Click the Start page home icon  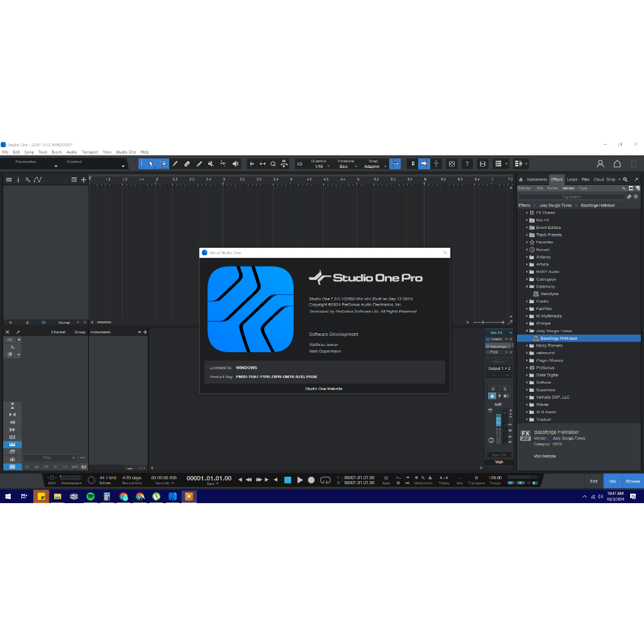click(x=617, y=164)
